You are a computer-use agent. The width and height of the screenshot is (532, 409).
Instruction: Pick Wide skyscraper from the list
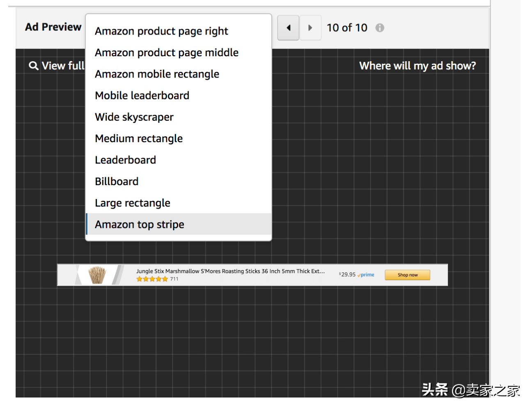[x=179, y=117]
